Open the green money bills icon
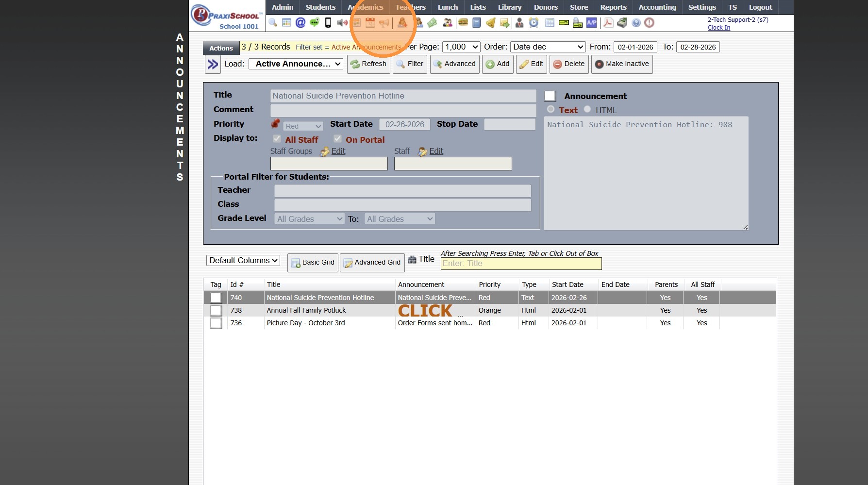This screenshot has width=868, height=485. [432, 23]
